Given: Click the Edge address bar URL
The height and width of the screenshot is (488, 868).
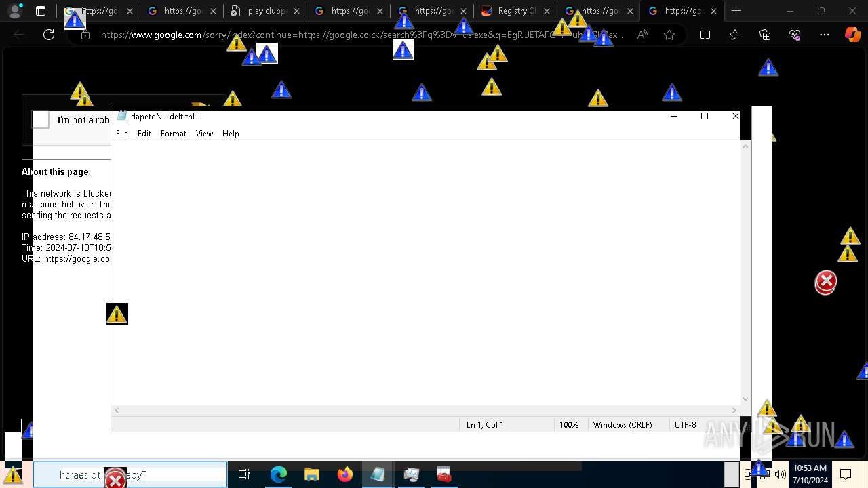Looking at the screenshot, I should [361, 35].
